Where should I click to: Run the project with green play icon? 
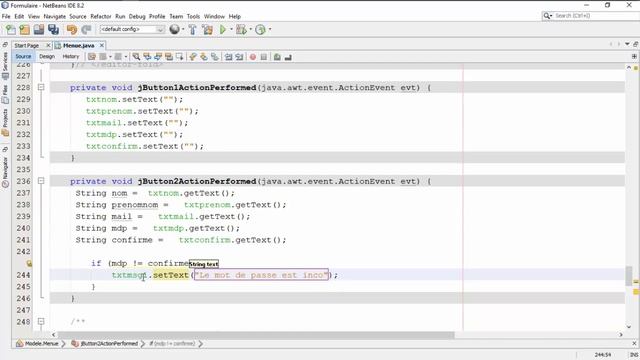[223, 29]
